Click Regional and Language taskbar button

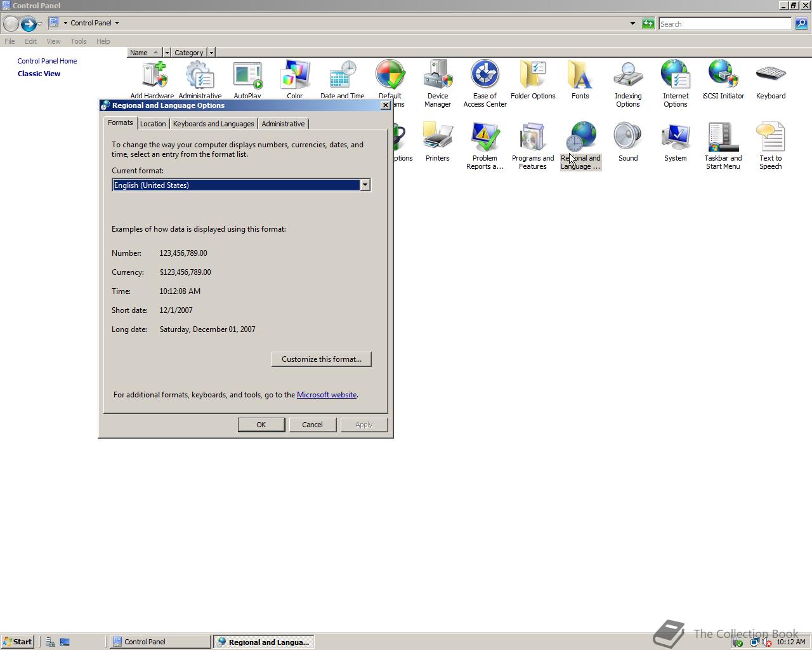pos(263,642)
